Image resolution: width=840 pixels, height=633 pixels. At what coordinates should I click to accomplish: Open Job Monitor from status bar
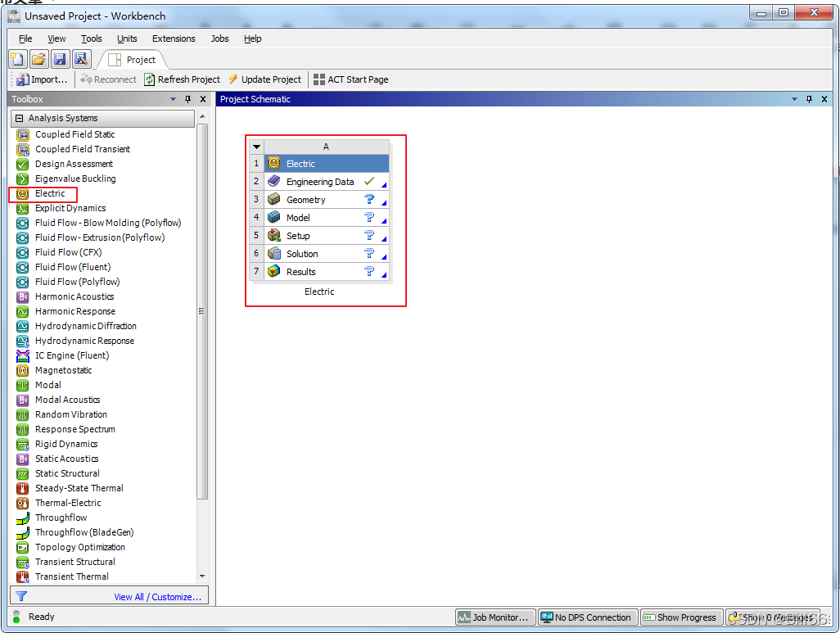coord(495,617)
